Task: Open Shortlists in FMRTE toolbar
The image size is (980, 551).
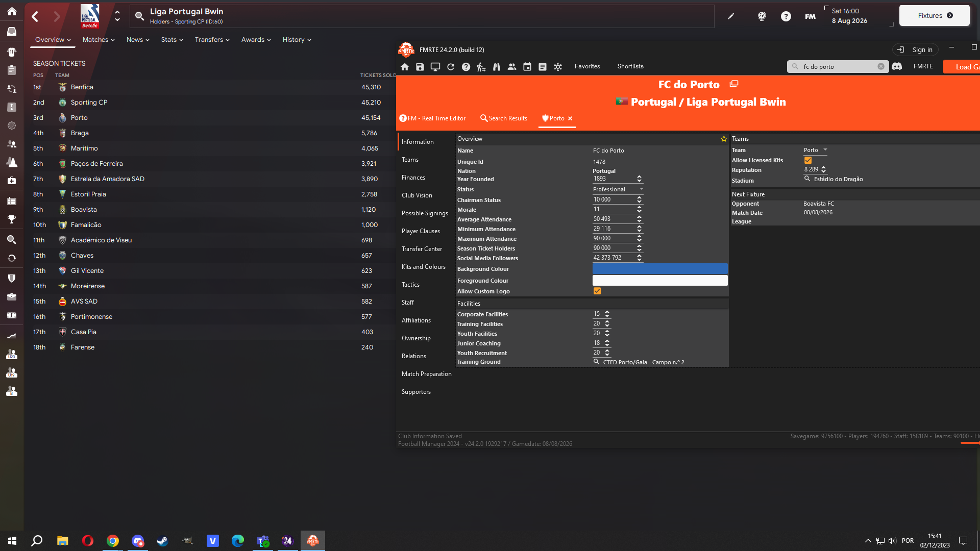Action: point(630,66)
